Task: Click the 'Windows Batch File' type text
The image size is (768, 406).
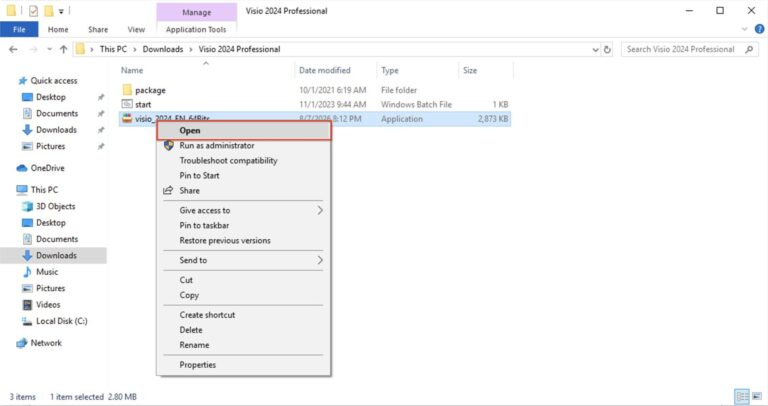Action: click(416, 104)
